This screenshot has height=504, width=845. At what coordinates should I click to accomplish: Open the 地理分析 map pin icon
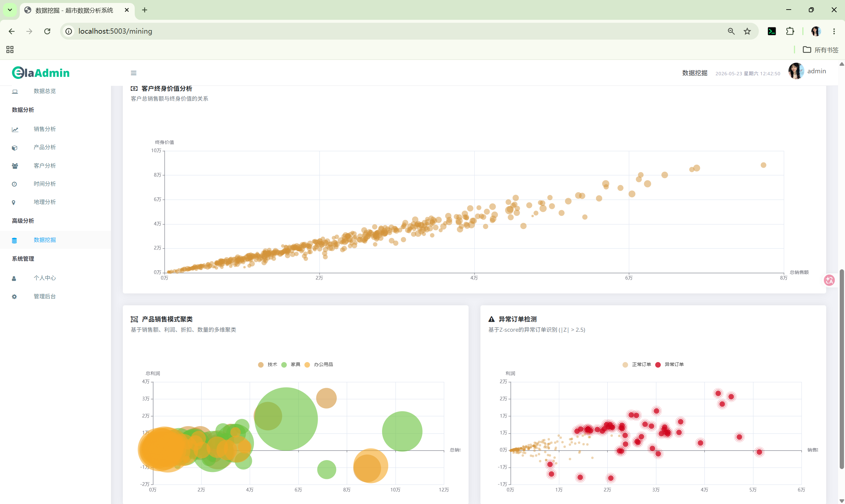pyautogui.click(x=14, y=203)
